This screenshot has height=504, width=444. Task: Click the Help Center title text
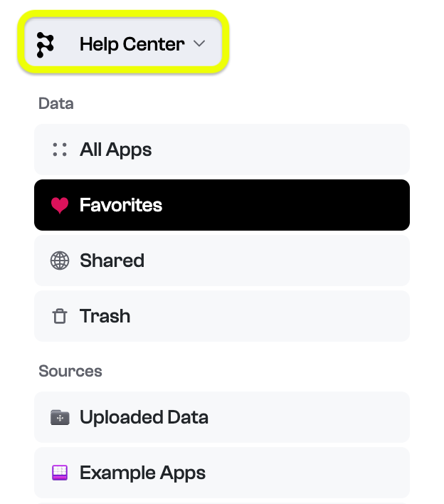(x=132, y=44)
